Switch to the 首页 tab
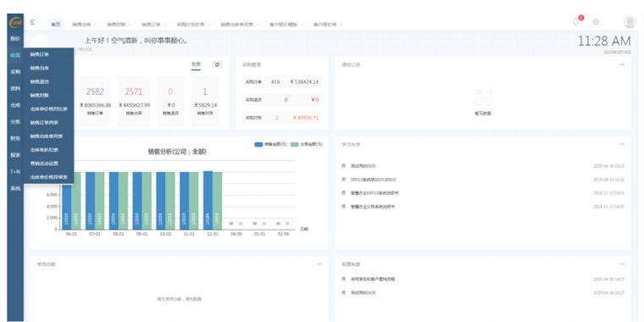The image size is (644, 322). click(56, 25)
